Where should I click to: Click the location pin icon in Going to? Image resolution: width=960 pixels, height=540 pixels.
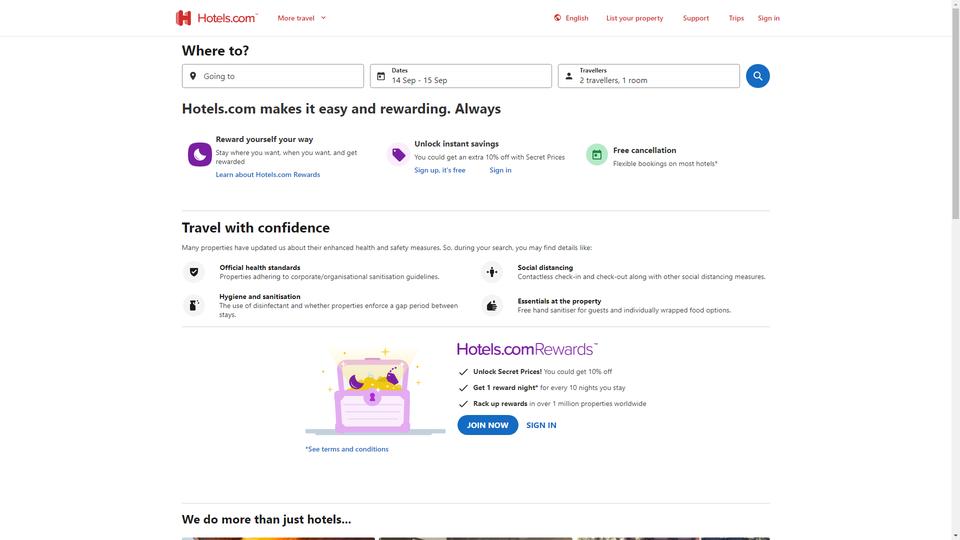(193, 76)
